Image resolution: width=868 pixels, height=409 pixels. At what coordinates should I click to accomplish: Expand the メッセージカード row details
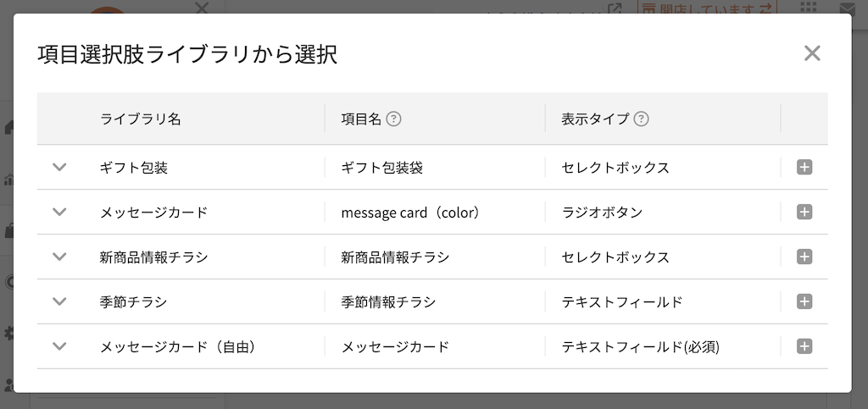59,212
